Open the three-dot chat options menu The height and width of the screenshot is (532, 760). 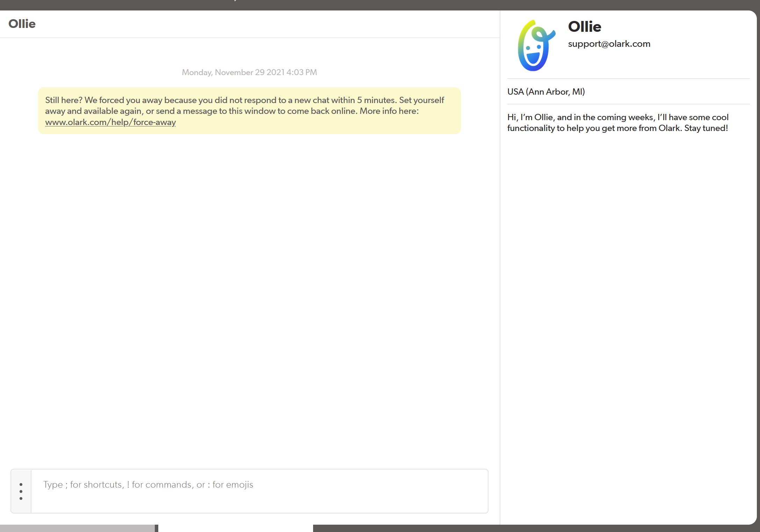(x=21, y=491)
